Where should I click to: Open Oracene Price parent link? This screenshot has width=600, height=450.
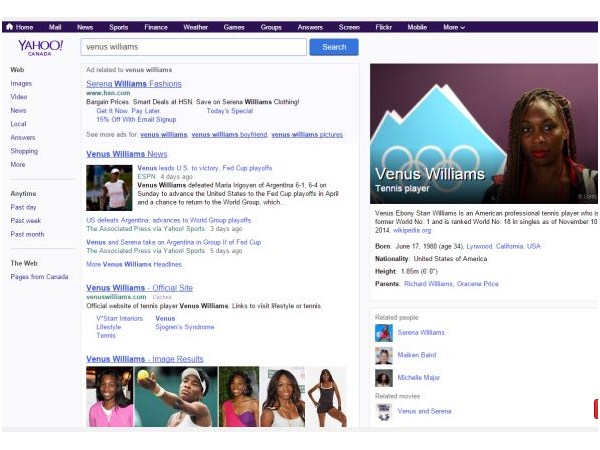pyautogui.click(x=478, y=284)
